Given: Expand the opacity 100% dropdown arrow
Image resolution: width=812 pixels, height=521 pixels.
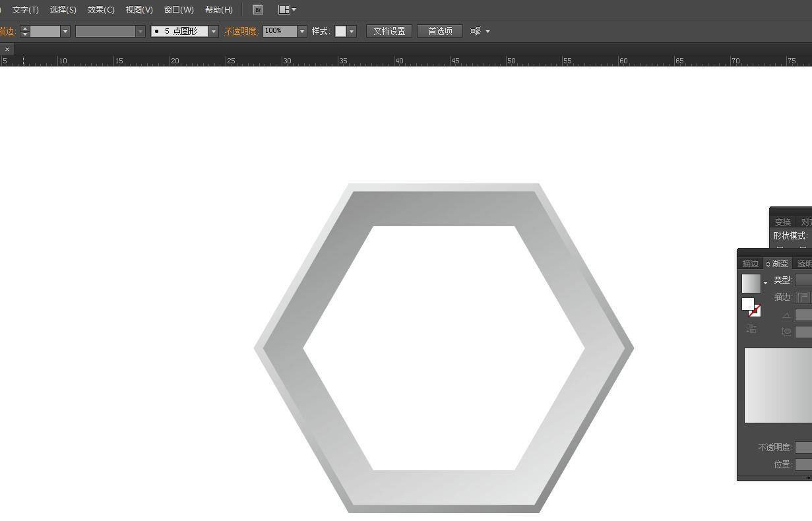Looking at the screenshot, I should [302, 31].
